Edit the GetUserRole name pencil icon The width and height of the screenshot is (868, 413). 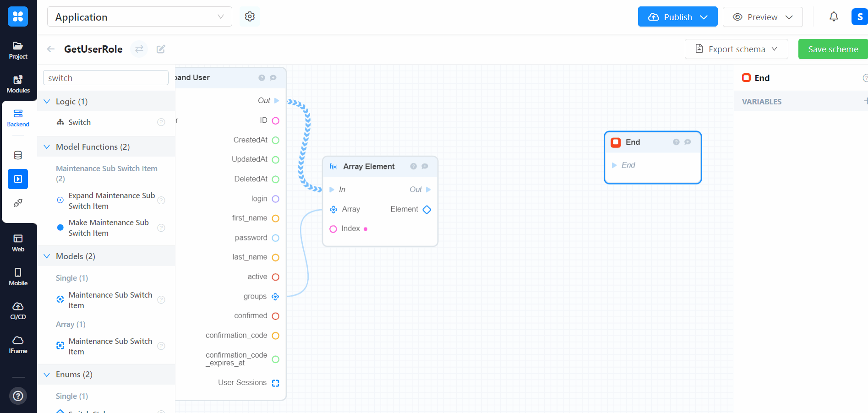161,49
